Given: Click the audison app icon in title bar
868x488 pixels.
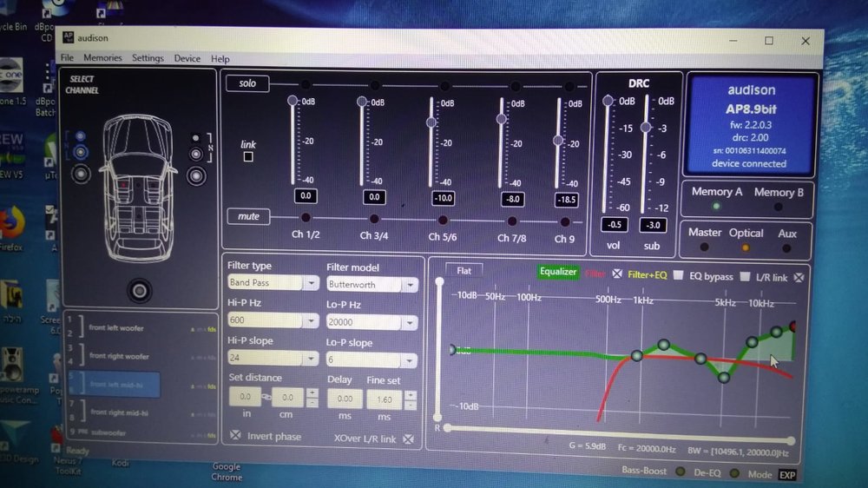Looking at the screenshot, I should (68, 37).
